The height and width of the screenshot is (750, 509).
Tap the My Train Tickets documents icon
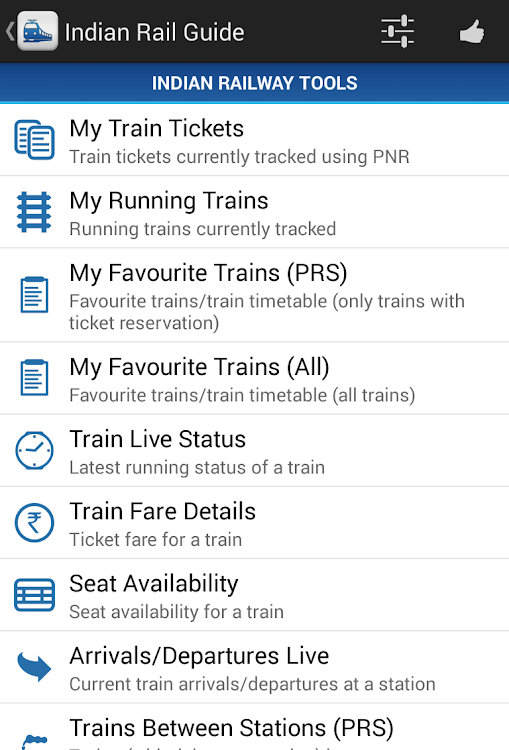(x=34, y=140)
